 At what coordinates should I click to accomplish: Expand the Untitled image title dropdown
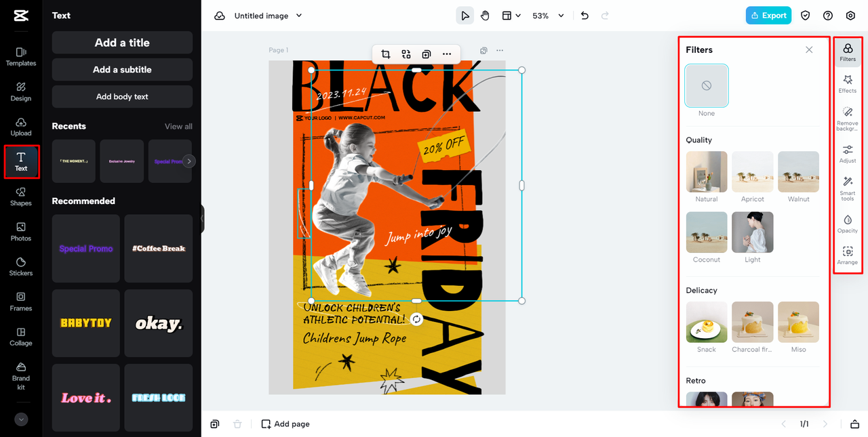(299, 16)
